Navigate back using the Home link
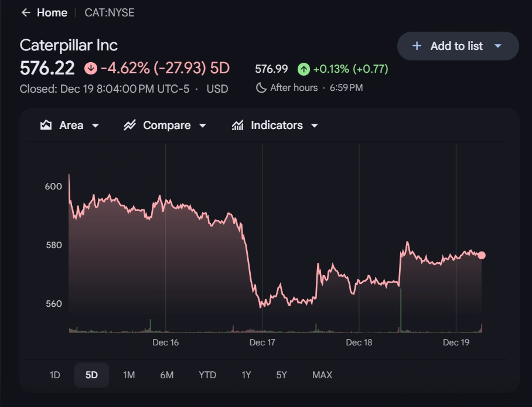Screen dimensions: 532x407 tap(52, 12)
